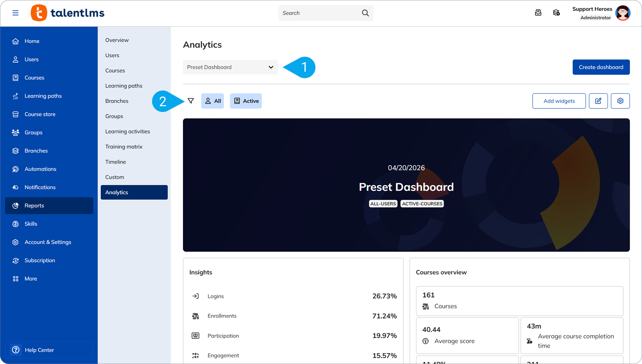Click the Participation 19.97% value

[384, 336]
